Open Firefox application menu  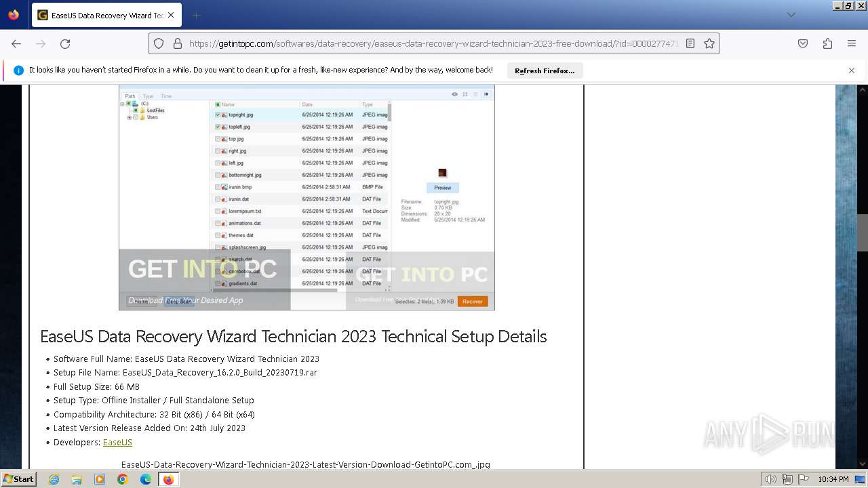point(852,43)
